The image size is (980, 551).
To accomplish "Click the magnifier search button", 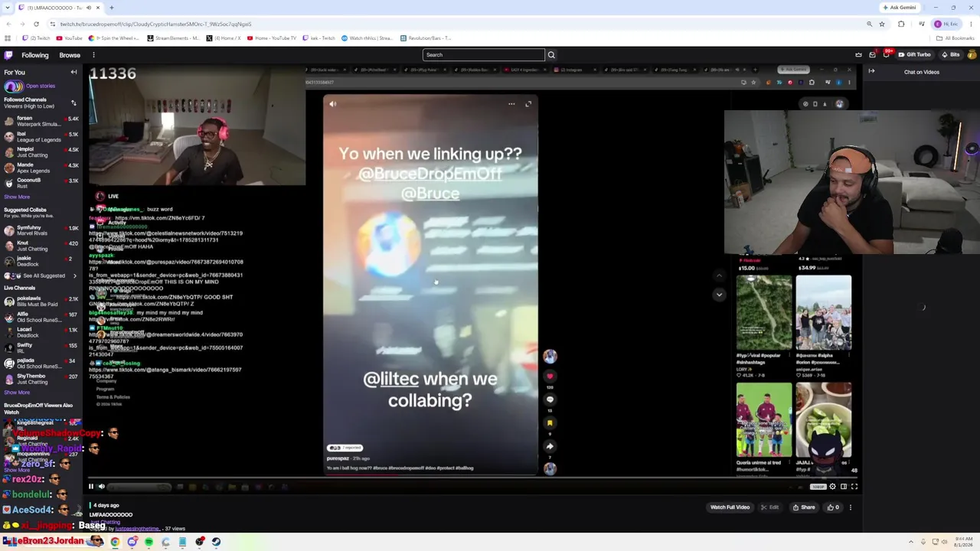I will coord(551,55).
